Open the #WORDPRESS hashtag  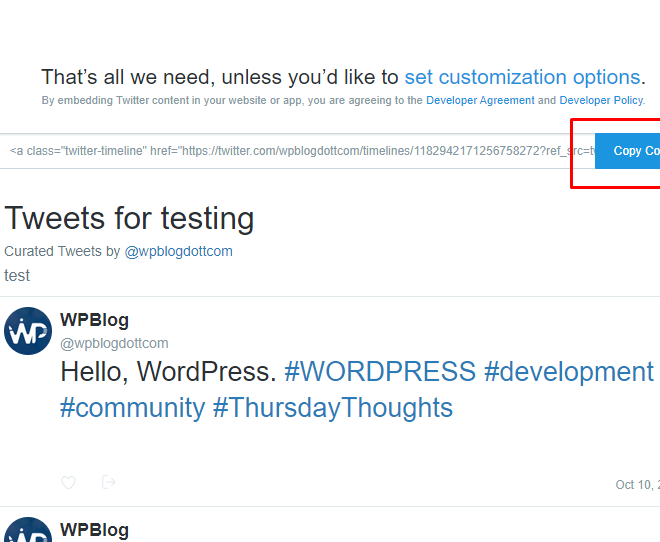point(380,372)
